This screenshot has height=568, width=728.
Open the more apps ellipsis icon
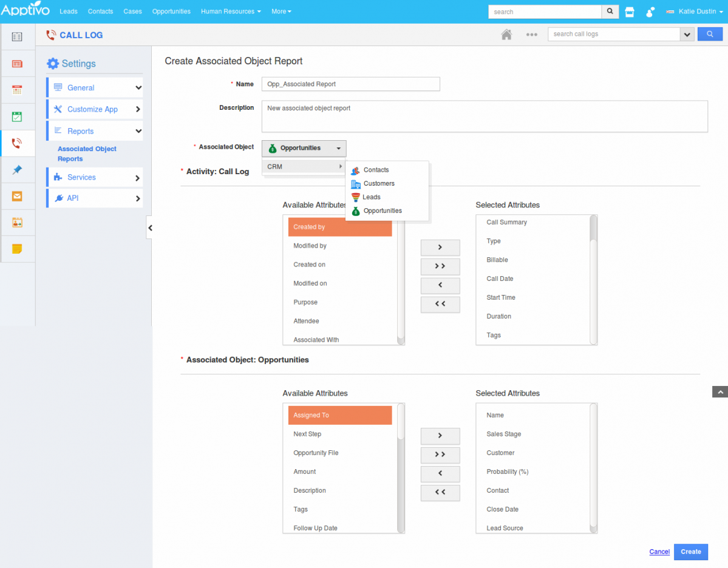[531, 35]
